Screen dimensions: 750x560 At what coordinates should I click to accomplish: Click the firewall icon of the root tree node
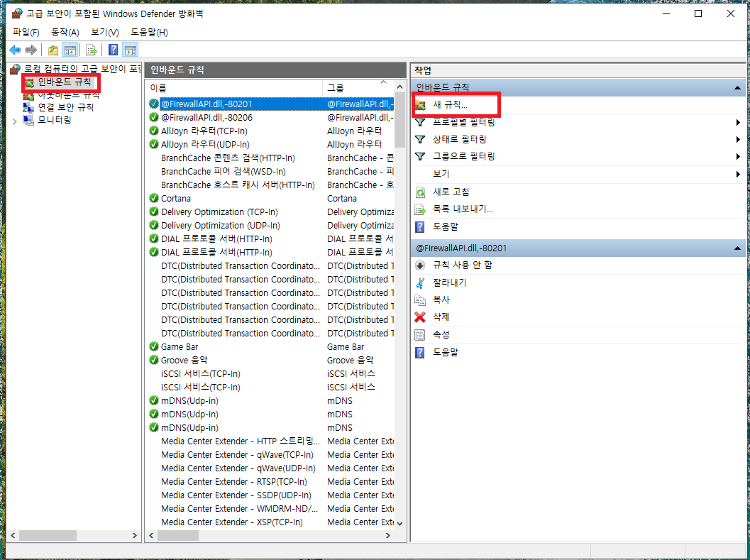click(16, 69)
